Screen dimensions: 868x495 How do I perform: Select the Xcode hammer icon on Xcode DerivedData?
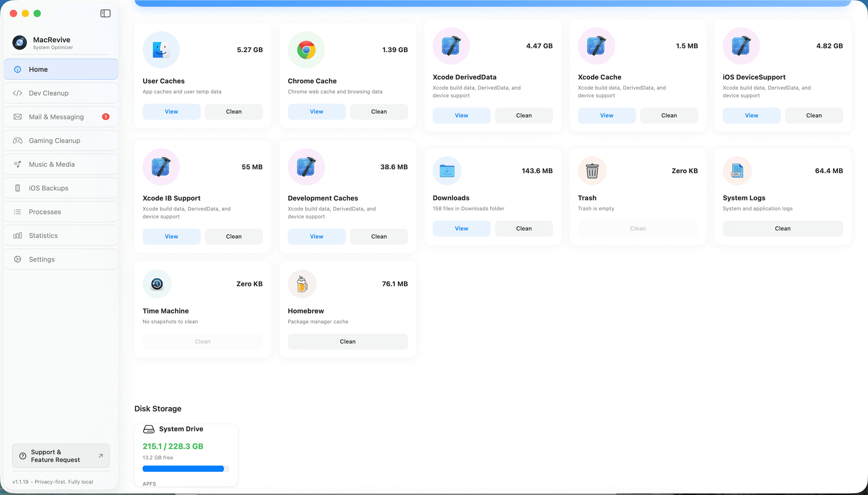pyautogui.click(x=451, y=46)
